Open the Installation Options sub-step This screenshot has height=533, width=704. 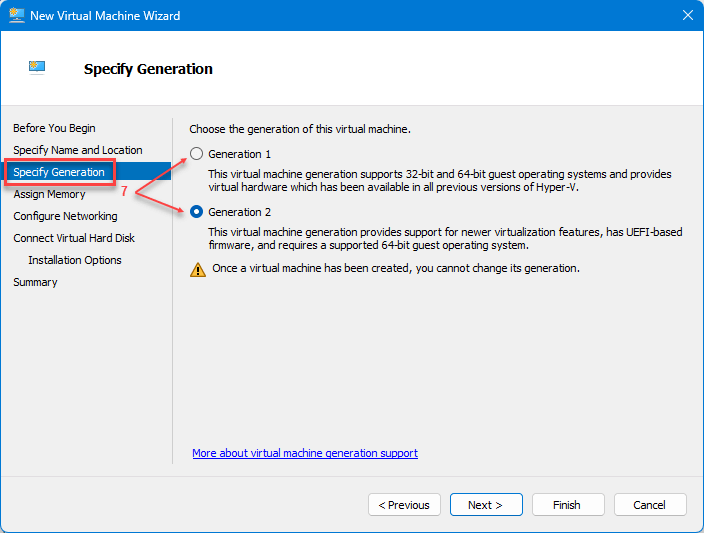(75, 260)
